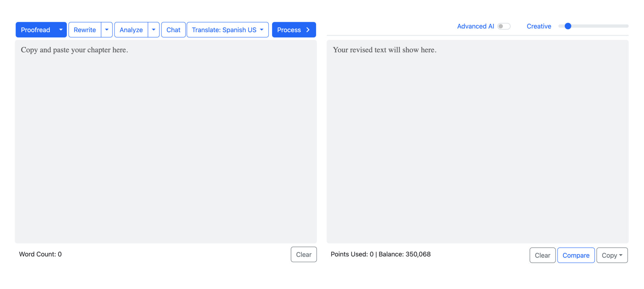
Task: Open the Translate: Spanish US language menu
Action: click(227, 30)
